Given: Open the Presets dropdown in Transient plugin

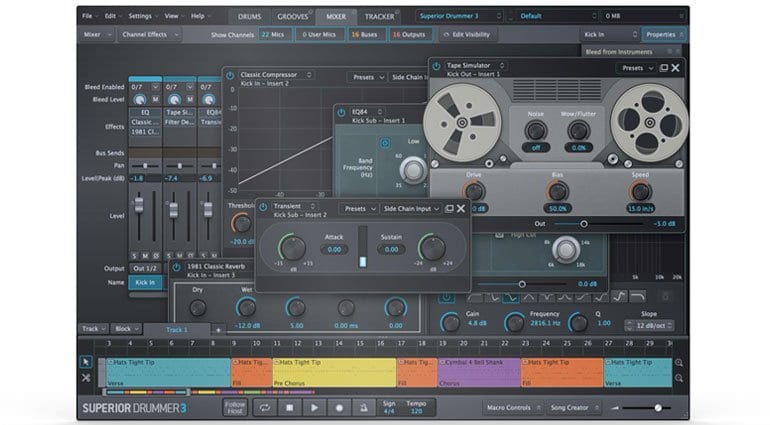Looking at the screenshot, I should point(359,209).
